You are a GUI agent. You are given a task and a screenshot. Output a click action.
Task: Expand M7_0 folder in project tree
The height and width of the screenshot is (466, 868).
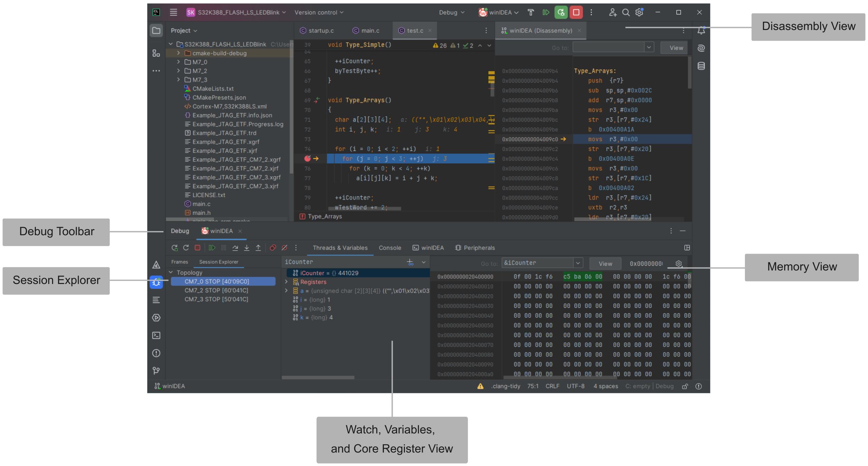click(178, 62)
